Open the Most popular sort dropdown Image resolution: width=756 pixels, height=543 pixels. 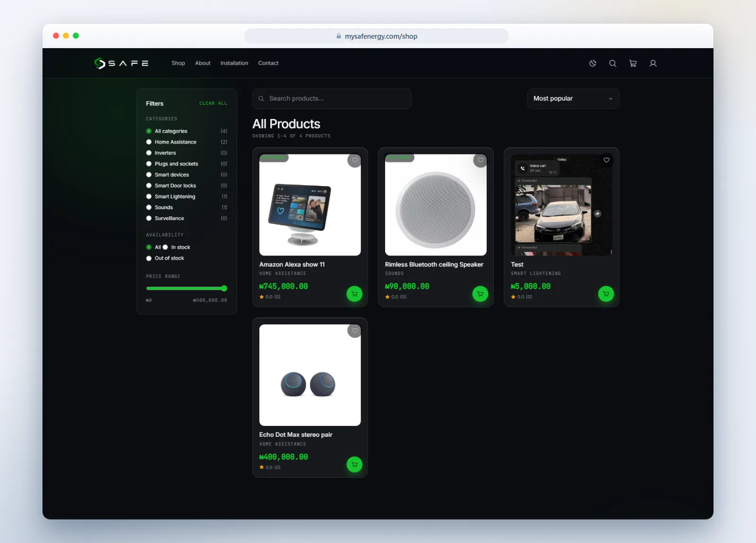coord(573,99)
